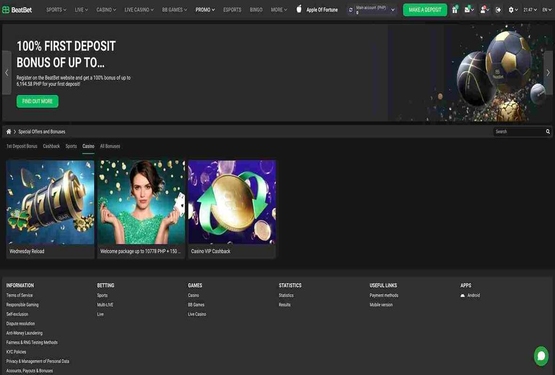Screen dimensions: 555x375
Task: Open Payment methods link
Action: coord(384,295)
